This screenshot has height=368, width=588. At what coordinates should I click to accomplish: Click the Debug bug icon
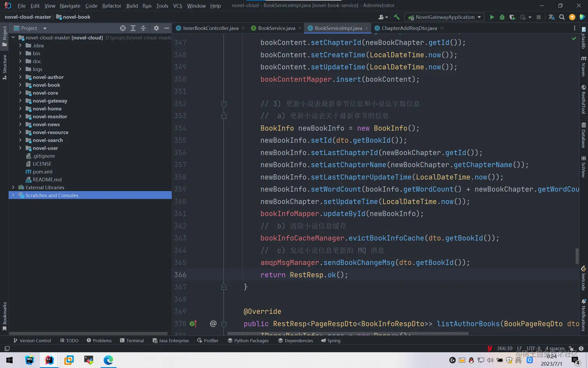tap(502, 17)
